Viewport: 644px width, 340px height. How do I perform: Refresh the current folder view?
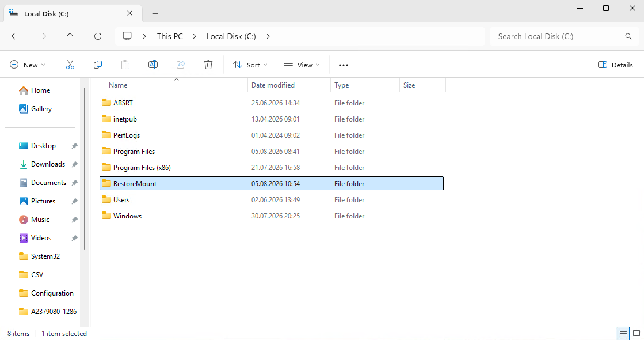[x=98, y=36]
